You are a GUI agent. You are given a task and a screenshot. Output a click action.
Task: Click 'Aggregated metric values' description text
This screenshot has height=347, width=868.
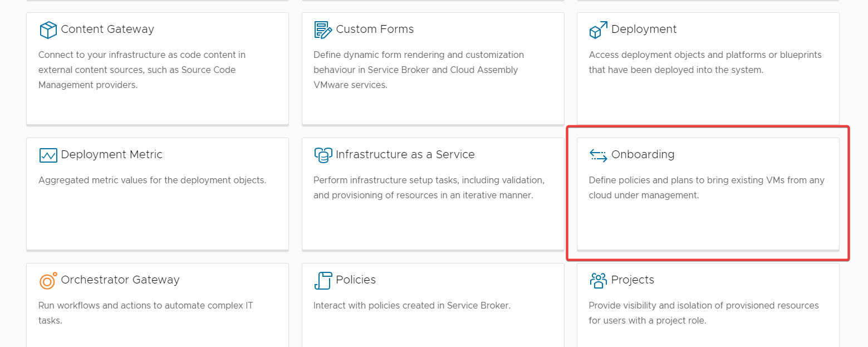click(x=153, y=180)
